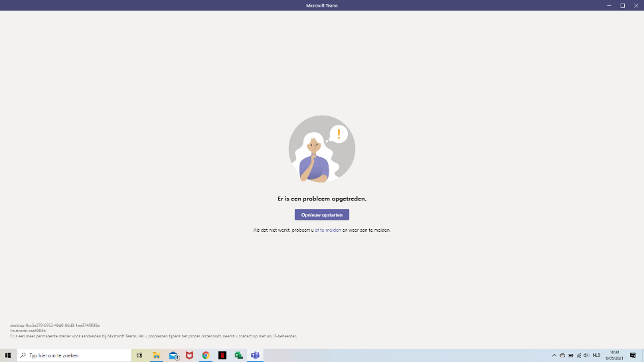
Task: Minimize the Microsoft Teams window
Action: tap(609, 5)
